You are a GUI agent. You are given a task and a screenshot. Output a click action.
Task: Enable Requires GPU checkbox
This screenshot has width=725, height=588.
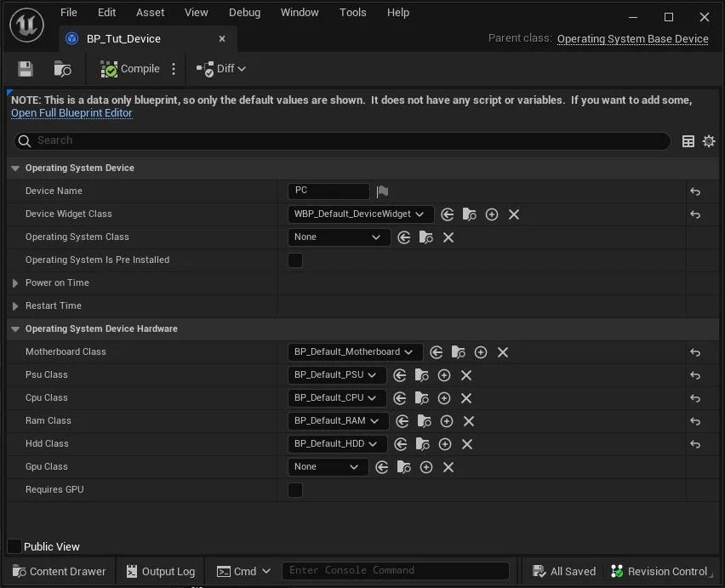click(x=295, y=490)
